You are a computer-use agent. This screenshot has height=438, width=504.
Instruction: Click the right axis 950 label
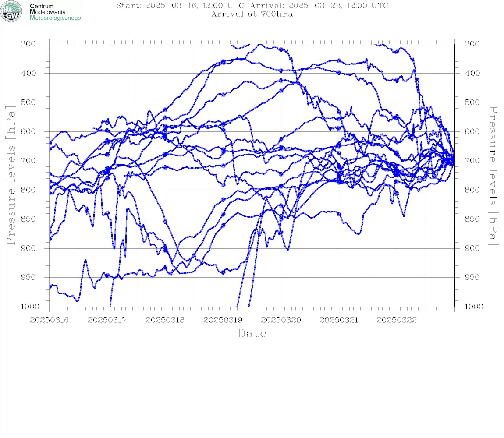[472, 277]
